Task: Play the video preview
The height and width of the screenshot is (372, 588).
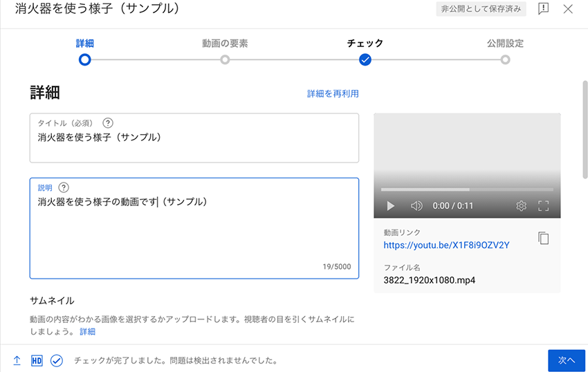Action: pos(391,206)
